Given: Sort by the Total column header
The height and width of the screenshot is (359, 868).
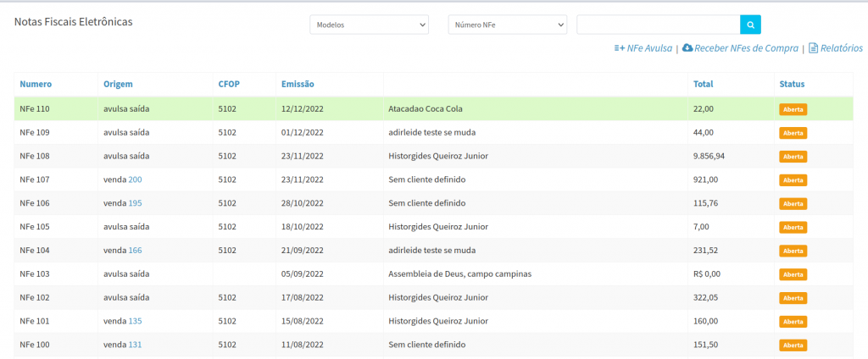Looking at the screenshot, I should [x=703, y=84].
